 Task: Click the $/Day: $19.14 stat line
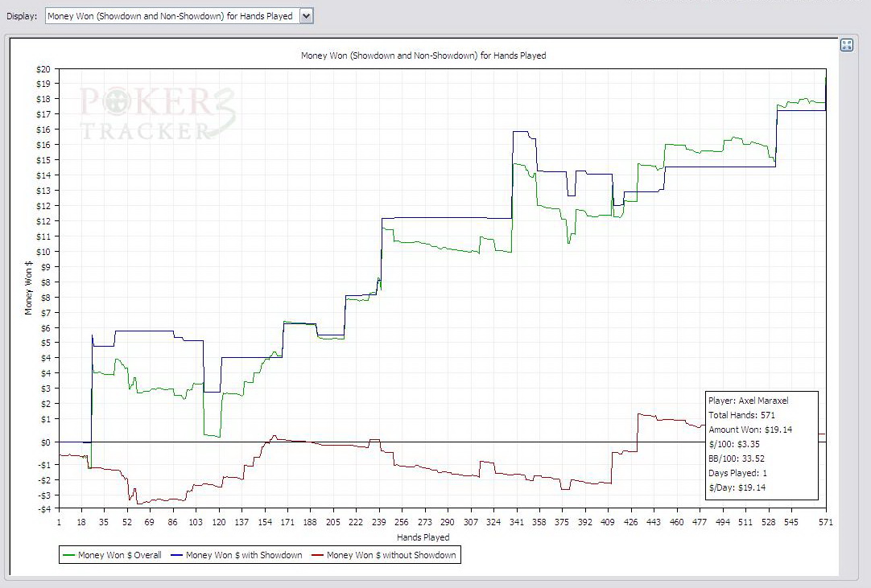[x=737, y=487]
